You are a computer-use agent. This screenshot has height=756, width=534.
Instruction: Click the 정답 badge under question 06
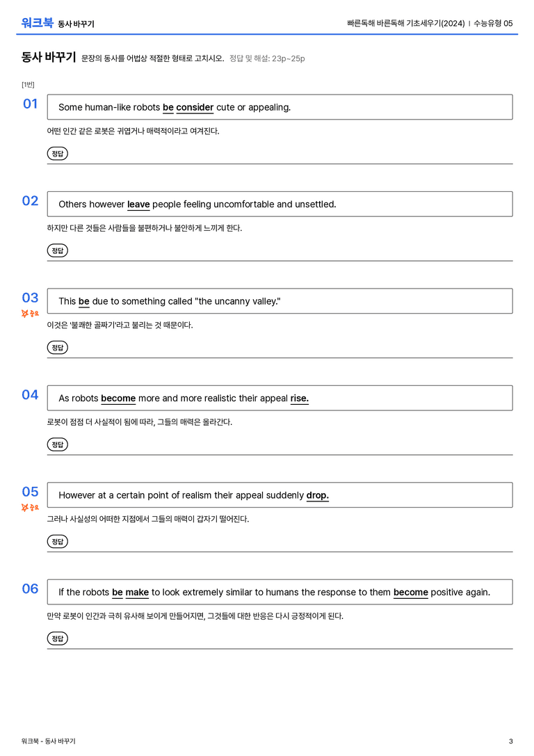[57, 638]
